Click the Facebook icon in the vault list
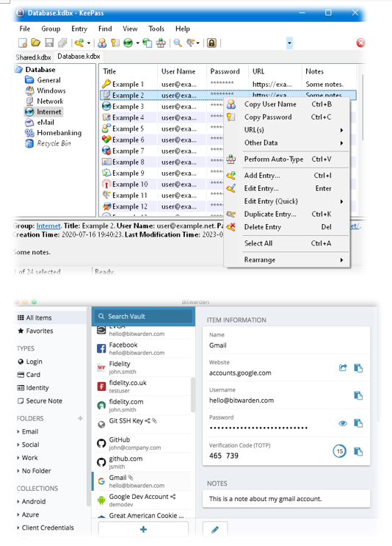 101,348
